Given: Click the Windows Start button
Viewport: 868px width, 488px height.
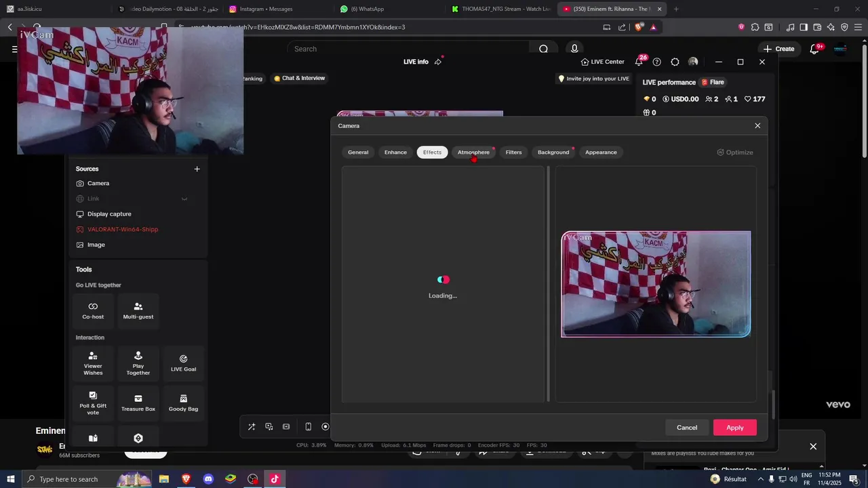Looking at the screenshot, I should tap(10, 479).
